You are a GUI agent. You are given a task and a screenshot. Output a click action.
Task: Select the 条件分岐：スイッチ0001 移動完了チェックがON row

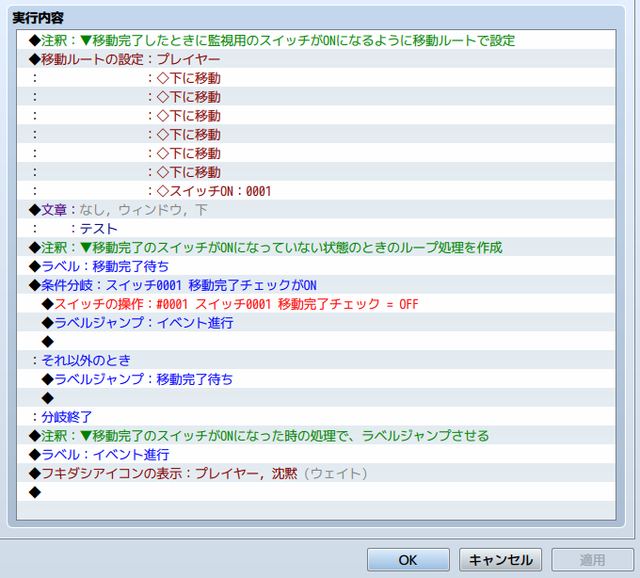tap(316, 285)
